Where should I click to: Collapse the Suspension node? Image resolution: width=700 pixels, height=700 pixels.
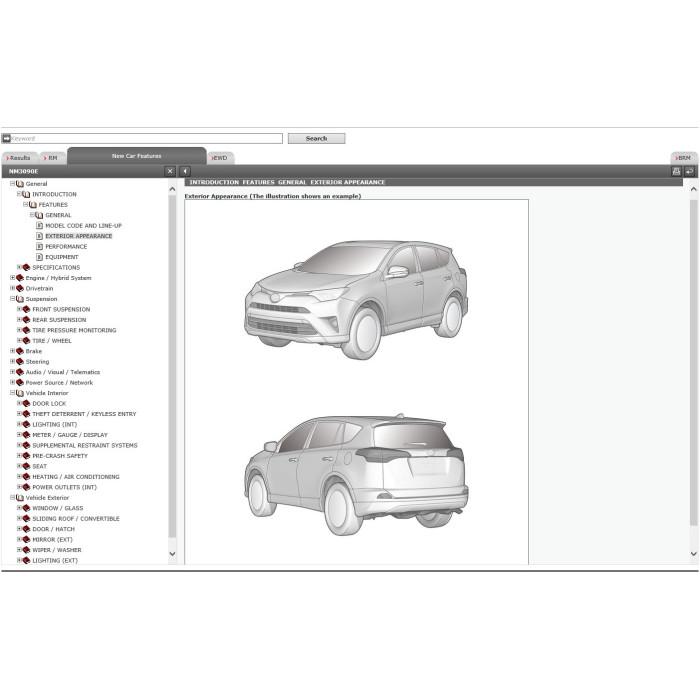(x=12, y=299)
